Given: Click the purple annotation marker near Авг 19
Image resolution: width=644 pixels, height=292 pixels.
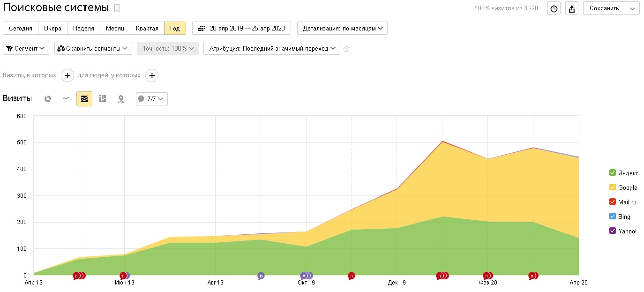Looking at the screenshot, I should (261, 276).
